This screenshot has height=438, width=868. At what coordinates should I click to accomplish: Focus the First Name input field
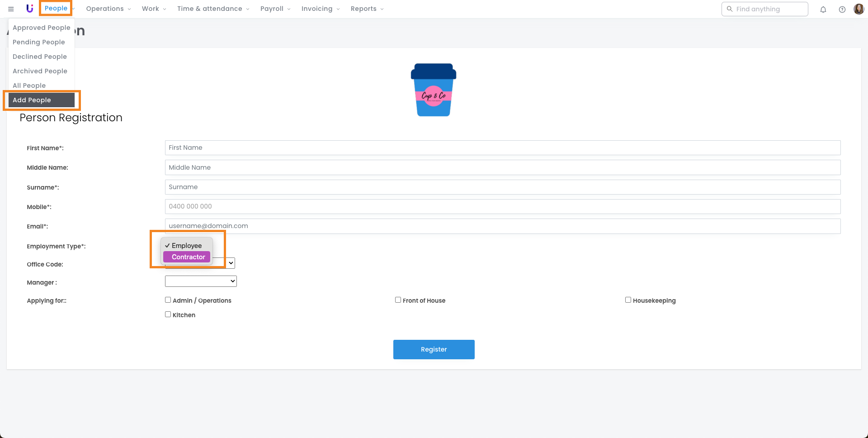pyautogui.click(x=502, y=148)
